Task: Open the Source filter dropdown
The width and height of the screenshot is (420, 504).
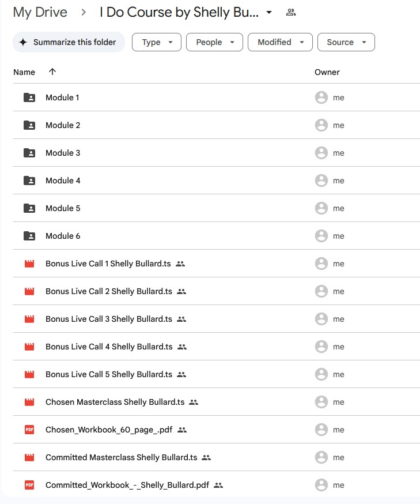Action: 346,42
